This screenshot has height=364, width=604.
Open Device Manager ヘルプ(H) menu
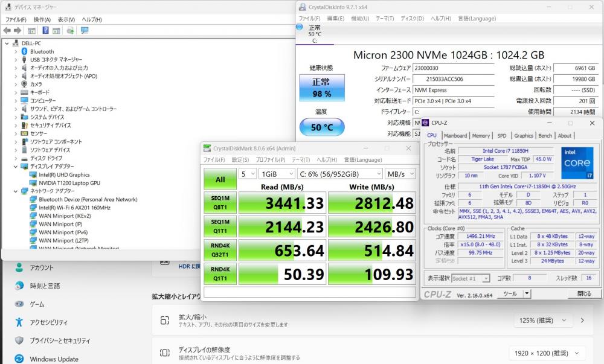point(92,19)
